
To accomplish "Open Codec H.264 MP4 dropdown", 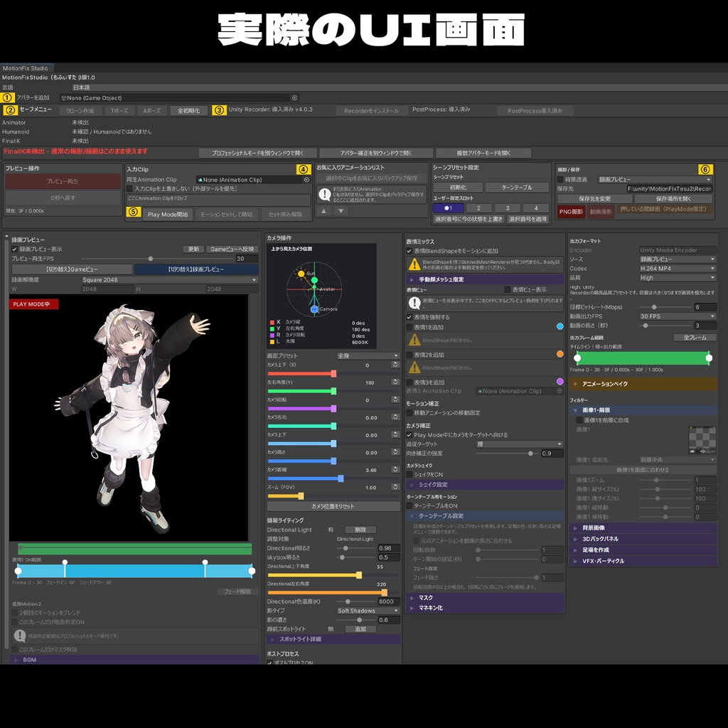I will point(678,268).
